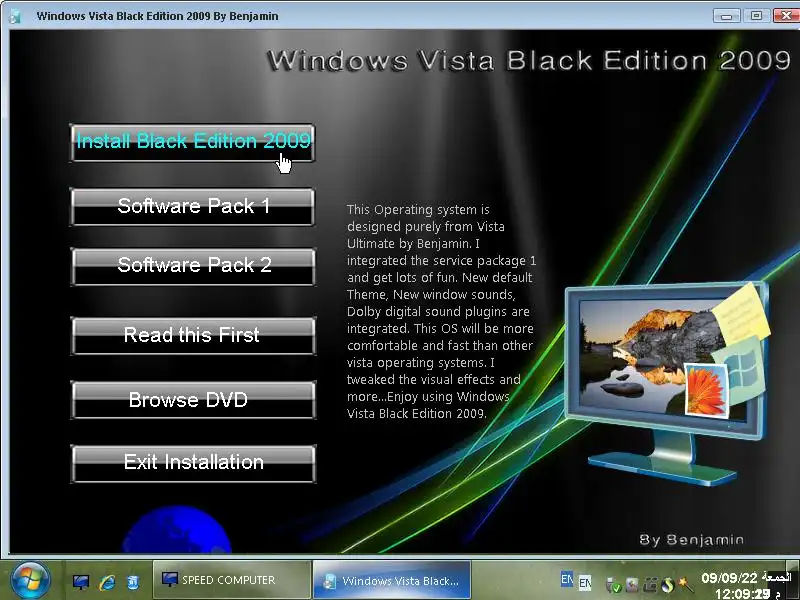Choose Exit Installation
Screen dimensions: 800x600
(193, 463)
